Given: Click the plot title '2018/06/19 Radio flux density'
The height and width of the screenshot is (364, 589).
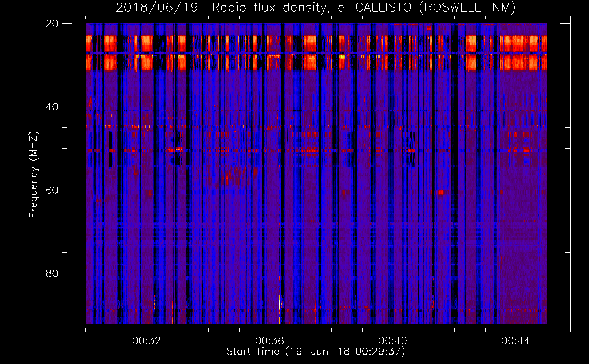Looking at the screenshot, I should point(316,7).
